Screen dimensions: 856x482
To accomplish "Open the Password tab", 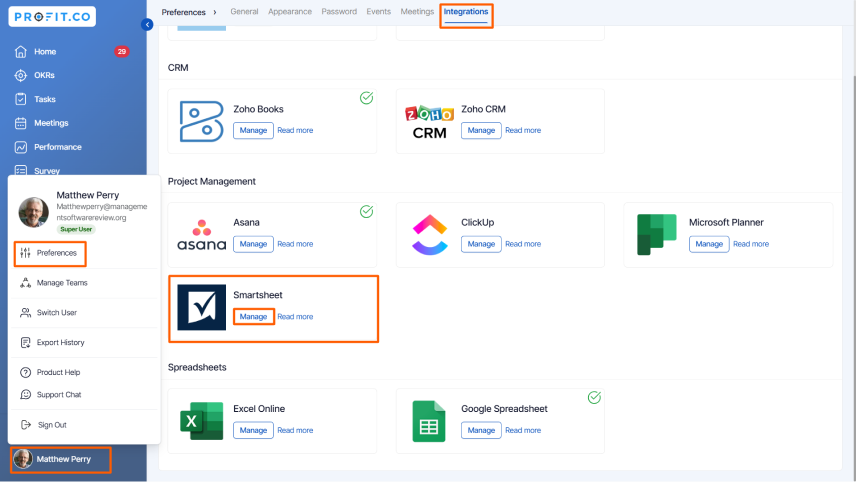I will tap(339, 11).
